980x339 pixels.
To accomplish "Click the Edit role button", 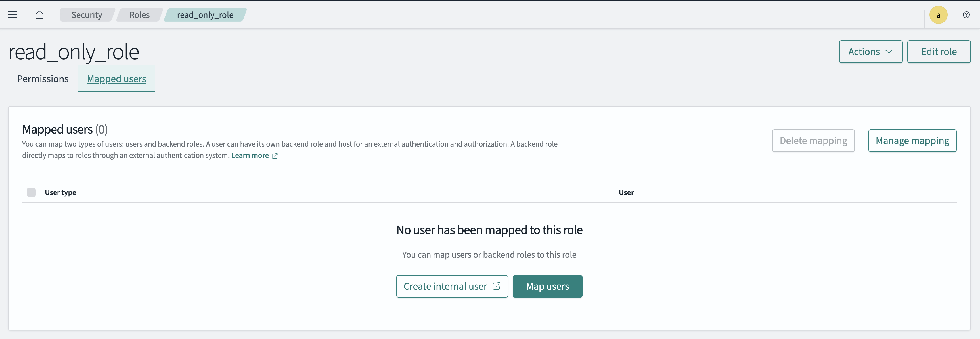I will [x=939, y=51].
